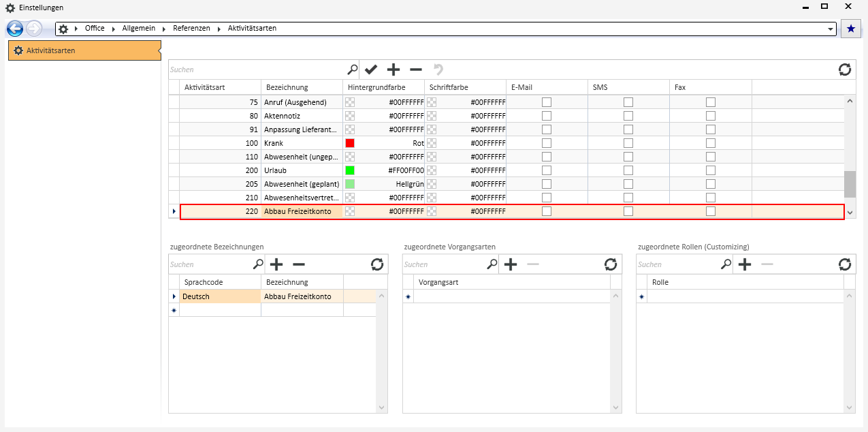This screenshot has width=868, height=432.
Task: Click the gear icon in breadcrumb bar
Action: [x=63, y=29]
